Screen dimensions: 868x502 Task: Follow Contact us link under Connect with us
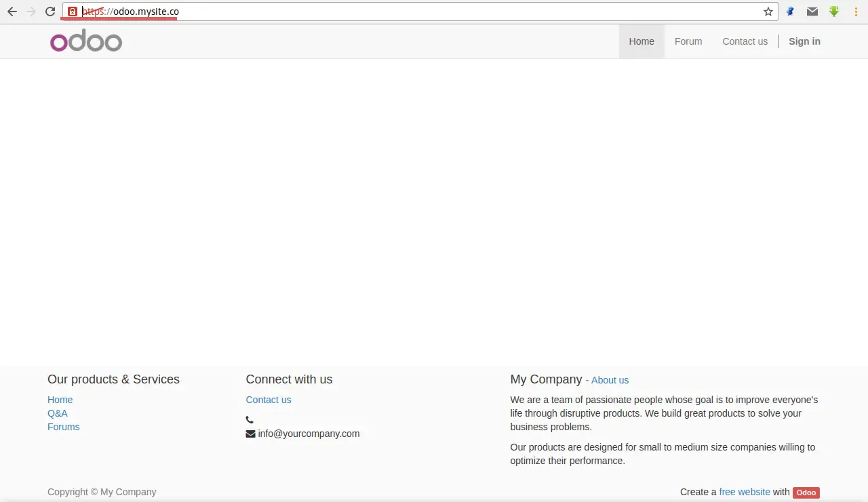click(x=269, y=400)
